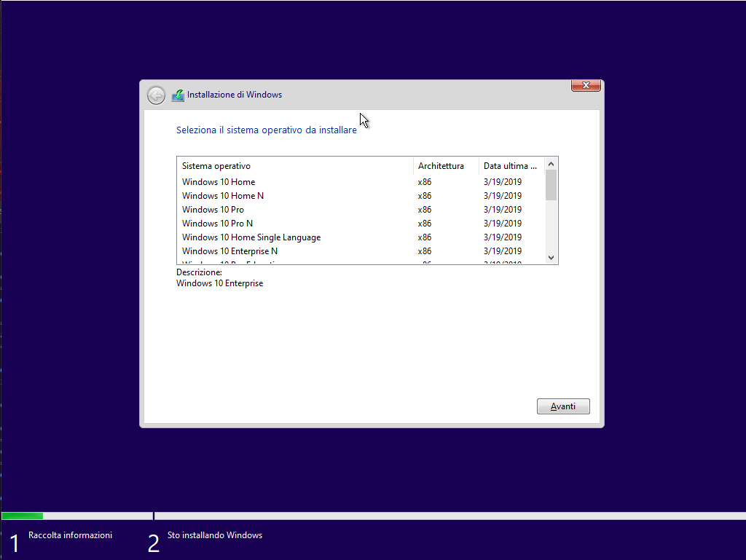This screenshot has width=746, height=560.
Task: Click the Avanti button to continue
Action: pos(563,406)
